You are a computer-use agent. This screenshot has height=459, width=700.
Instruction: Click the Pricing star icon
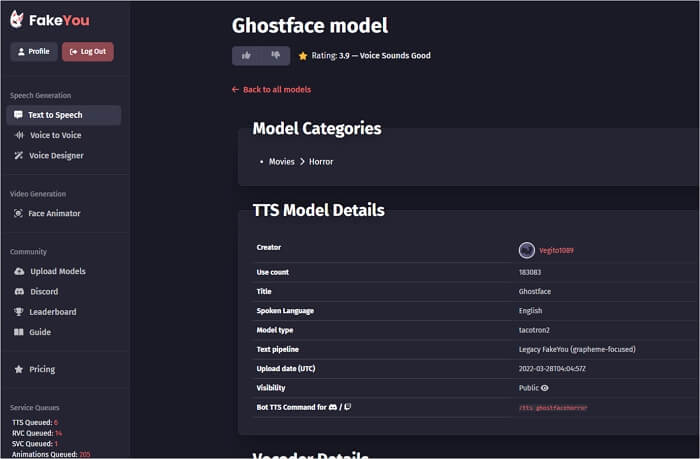19,369
